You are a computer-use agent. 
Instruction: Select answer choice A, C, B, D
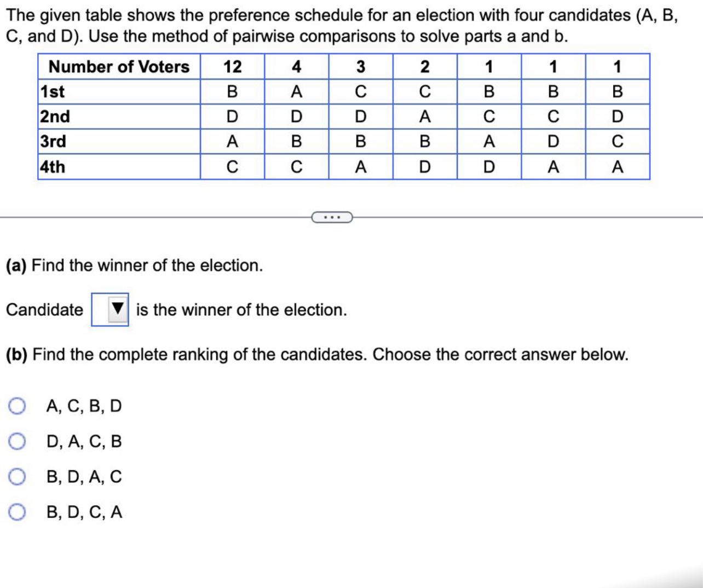tap(18, 405)
